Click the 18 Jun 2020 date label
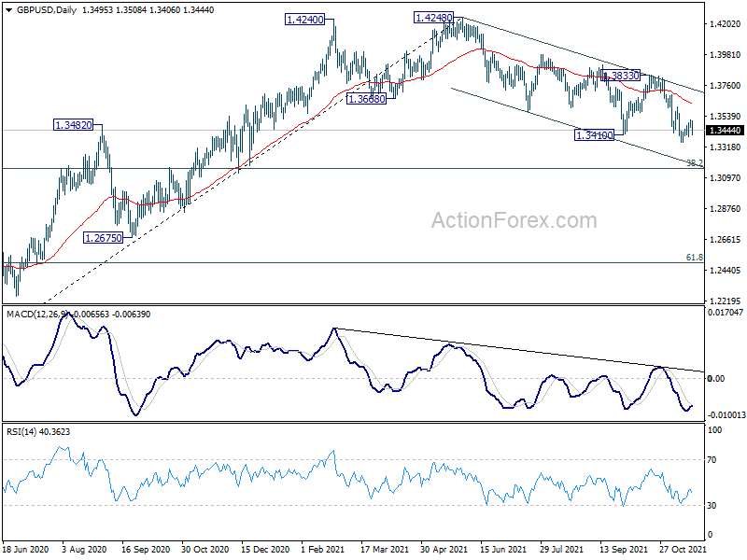This screenshot has width=747, height=560. point(23,551)
